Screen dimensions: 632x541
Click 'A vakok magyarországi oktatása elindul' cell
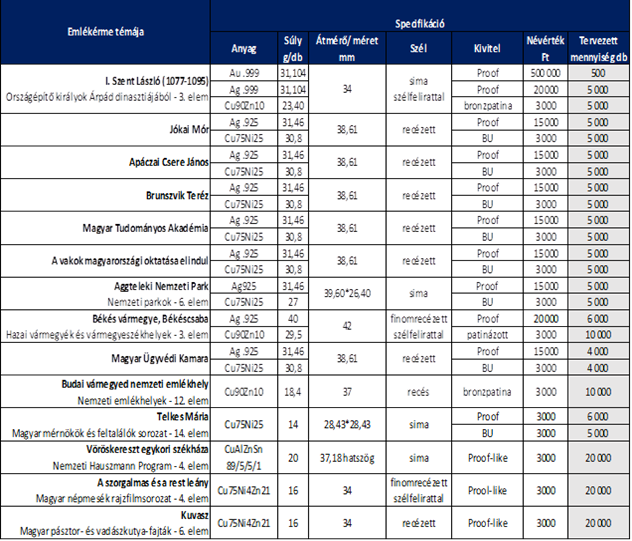tap(105, 261)
